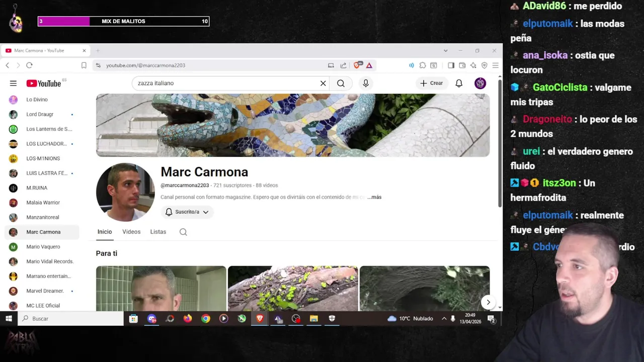Share this page via the share icon

click(x=343, y=65)
